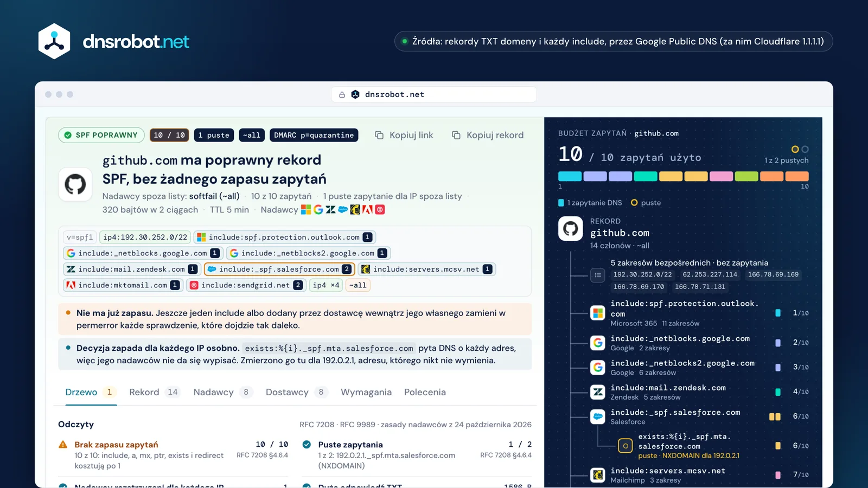
Task: Click the v=spf1 record token
Action: pos(80,237)
